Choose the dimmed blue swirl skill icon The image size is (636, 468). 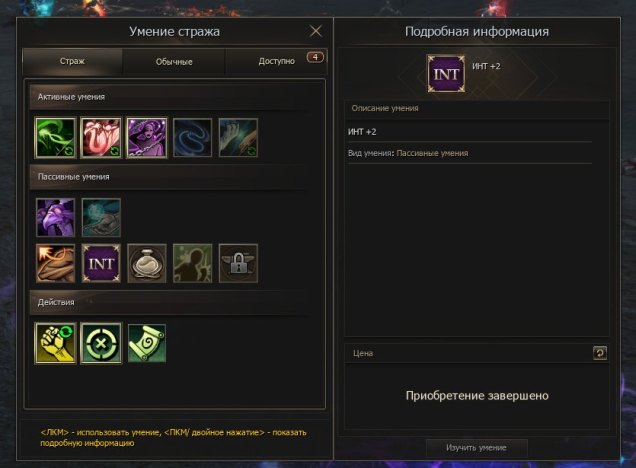coord(192,137)
